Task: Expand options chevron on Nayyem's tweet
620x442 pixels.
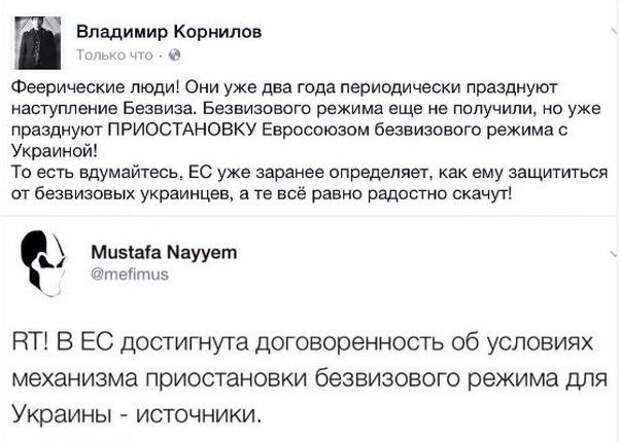Action: (614, 253)
